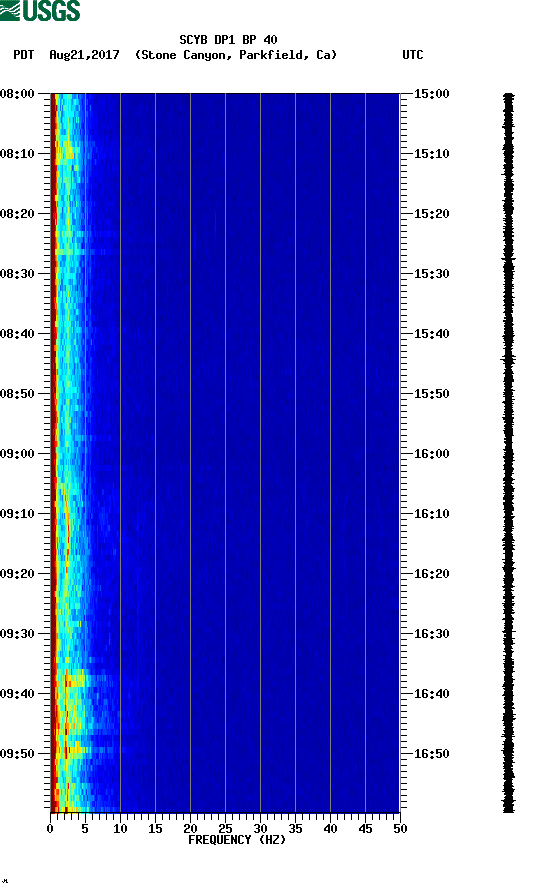Click the 15:20 UTC time label
This screenshot has height=892, width=552.
(431, 214)
